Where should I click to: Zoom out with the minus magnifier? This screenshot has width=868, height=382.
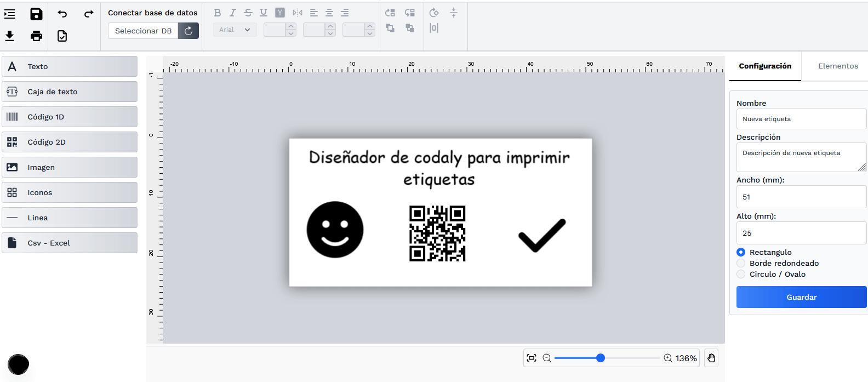pyautogui.click(x=547, y=358)
